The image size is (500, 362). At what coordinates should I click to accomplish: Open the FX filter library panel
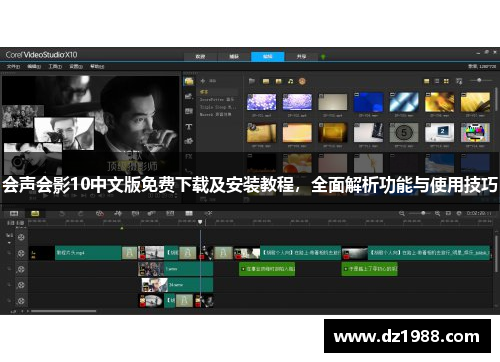[x=189, y=156]
